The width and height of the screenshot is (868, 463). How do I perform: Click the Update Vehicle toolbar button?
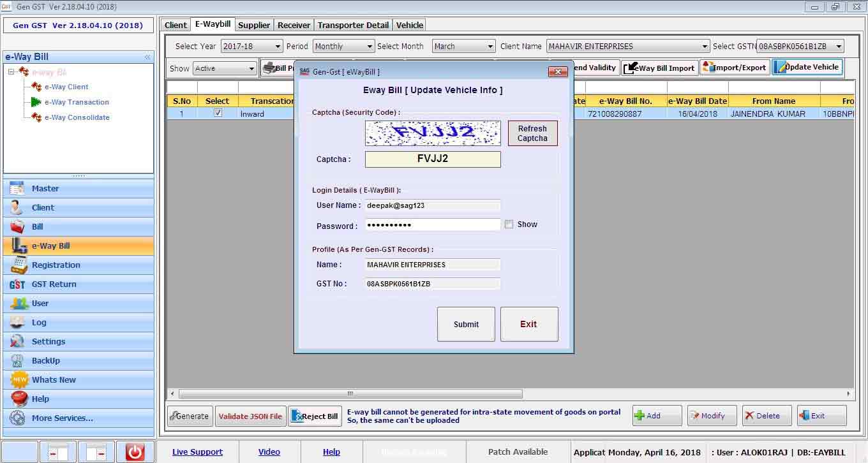[x=807, y=68]
